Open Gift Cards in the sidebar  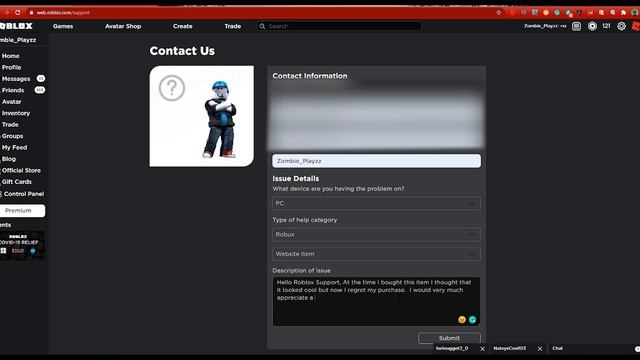pos(16,182)
